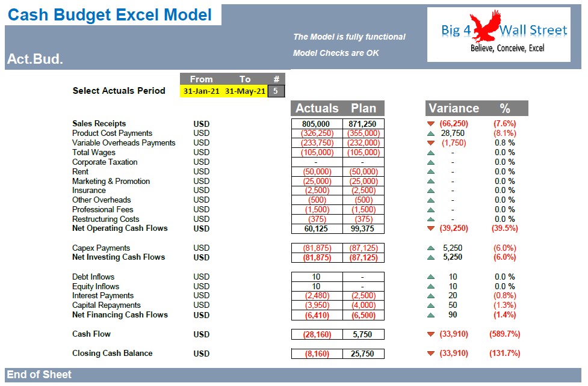Click the To header label above the dates
588x386 pixels.
245,79
